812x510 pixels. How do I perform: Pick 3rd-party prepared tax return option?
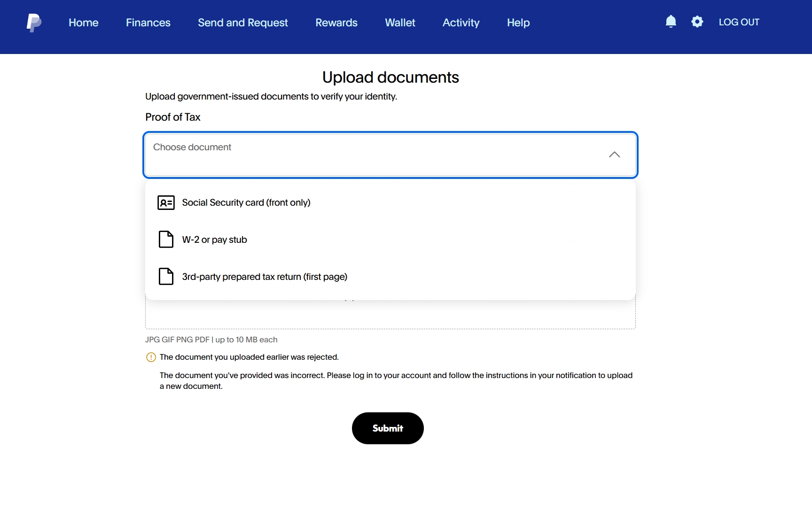pos(265,277)
